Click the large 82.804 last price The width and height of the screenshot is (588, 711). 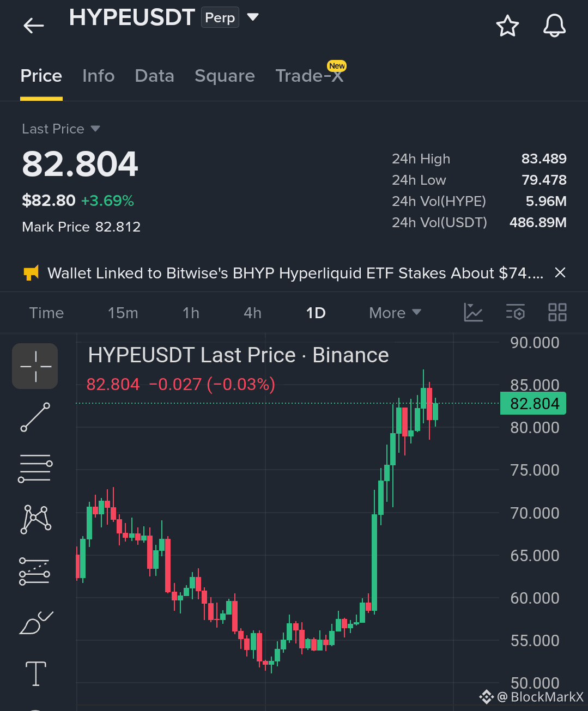(x=80, y=164)
